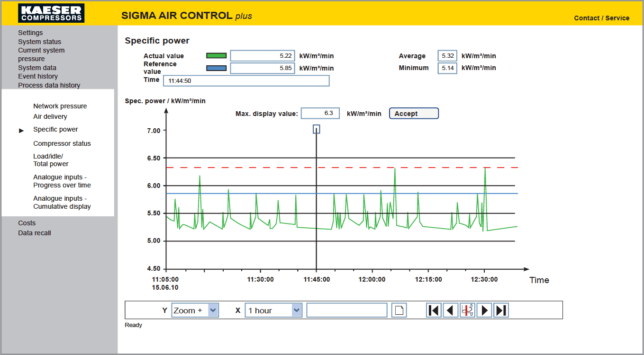This screenshot has width=644, height=355.
Task: Grab the cursor marker atop the graph
Action: click(317, 129)
